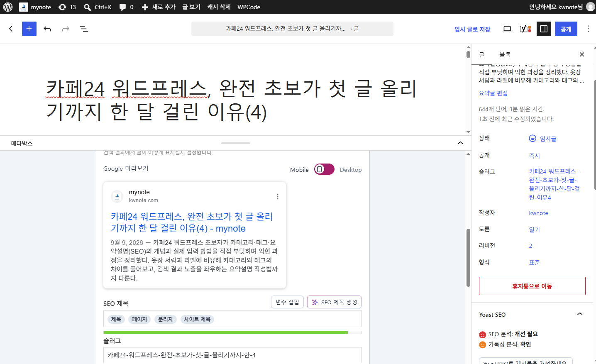Collapse the 메타박스 panel
Viewport: 596px width, 364px height.
click(x=460, y=143)
